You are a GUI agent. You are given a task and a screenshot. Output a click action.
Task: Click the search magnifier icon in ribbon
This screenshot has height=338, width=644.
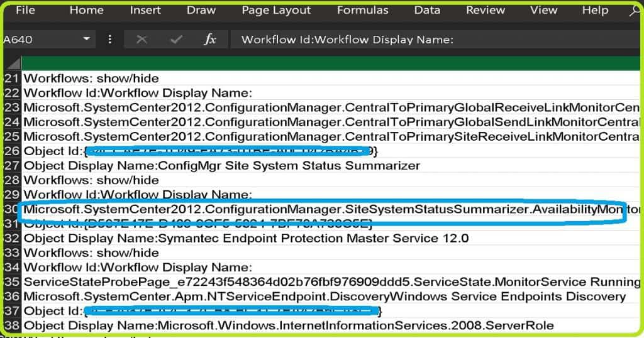[635, 11]
